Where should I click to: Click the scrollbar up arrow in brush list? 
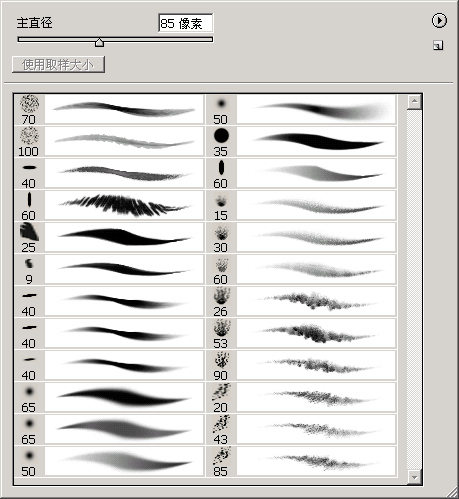pos(414,101)
